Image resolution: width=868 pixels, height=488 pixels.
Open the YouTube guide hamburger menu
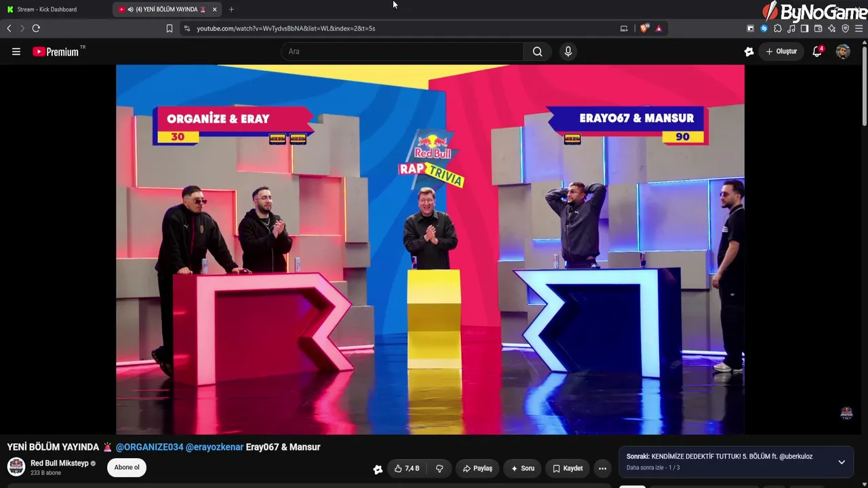point(16,52)
